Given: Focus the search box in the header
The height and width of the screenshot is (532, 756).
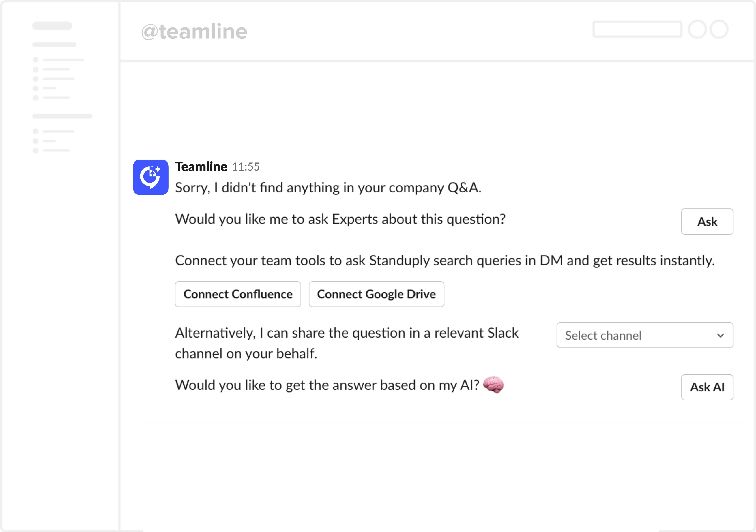Looking at the screenshot, I should click(x=637, y=30).
